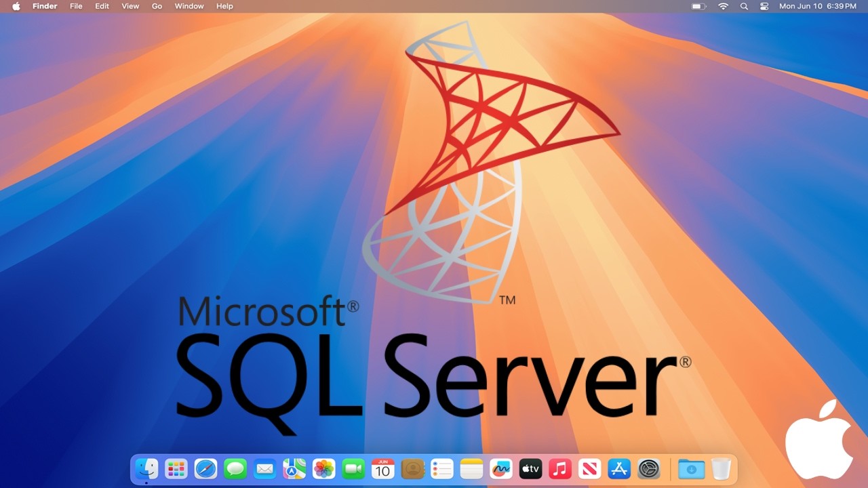
Task: Open the Trash in the Dock
Action: point(721,468)
